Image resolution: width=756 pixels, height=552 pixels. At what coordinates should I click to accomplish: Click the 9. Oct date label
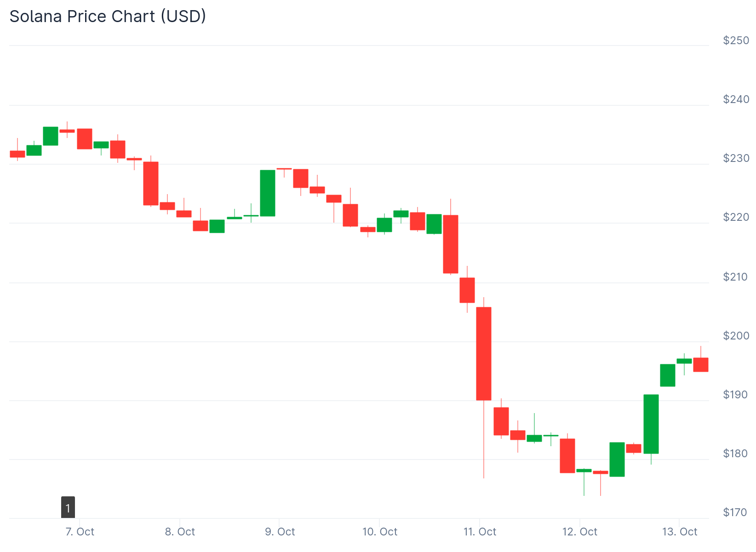(x=280, y=532)
